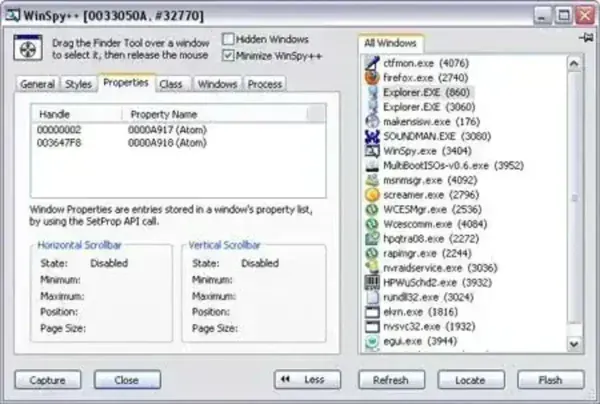Click the egui.exe icon

click(x=372, y=341)
